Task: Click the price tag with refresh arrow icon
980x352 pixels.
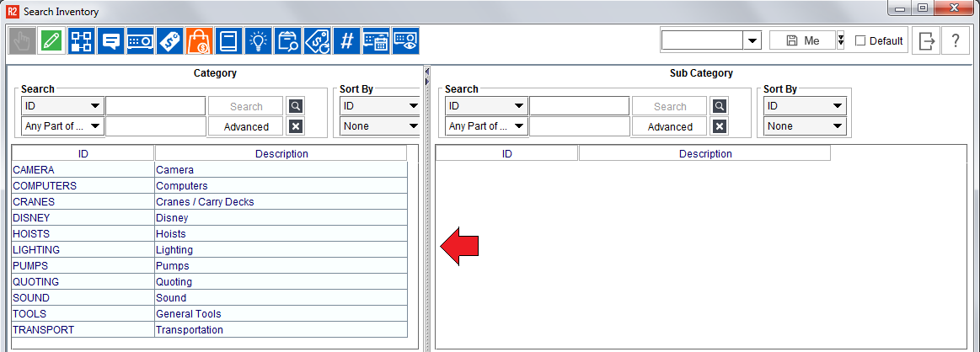Action: 317,41
